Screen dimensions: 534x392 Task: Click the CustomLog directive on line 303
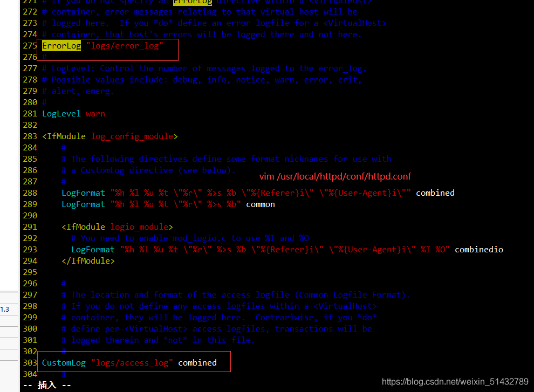click(x=64, y=363)
